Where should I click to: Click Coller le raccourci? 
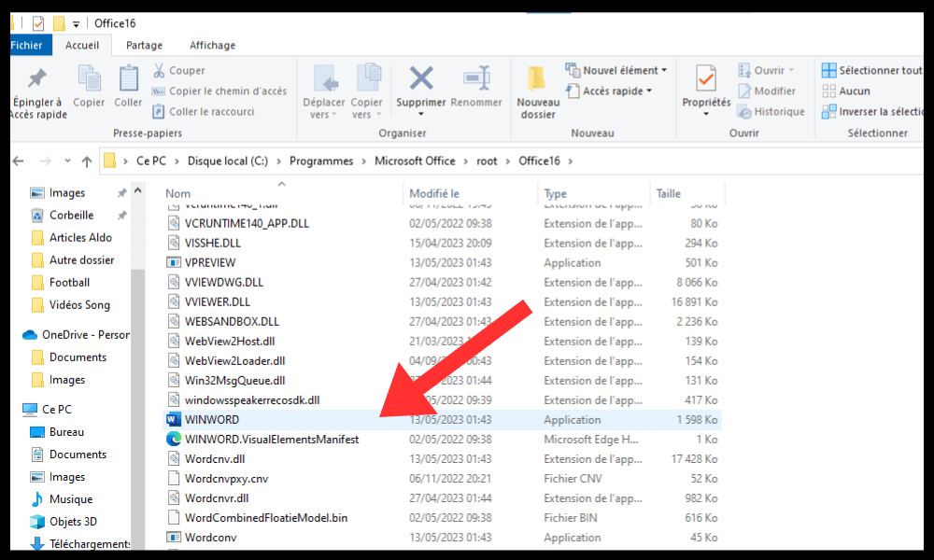pyautogui.click(x=203, y=111)
